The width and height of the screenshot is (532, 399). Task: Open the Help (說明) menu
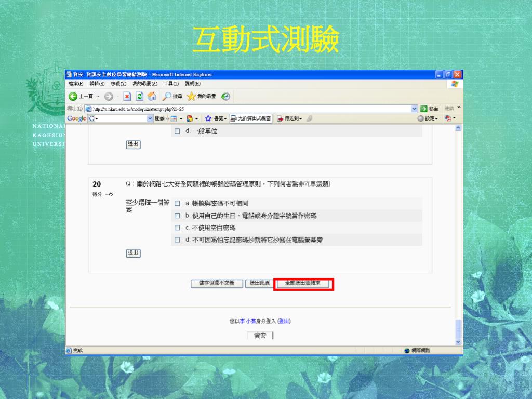point(192,84)
